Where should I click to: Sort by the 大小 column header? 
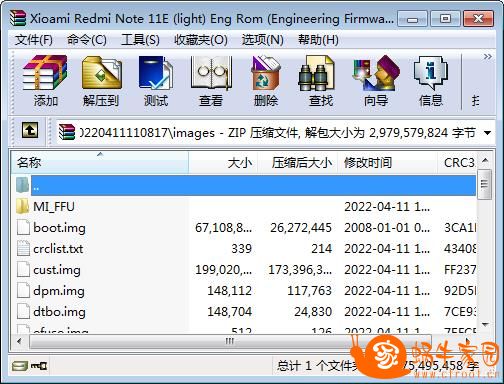[x=223, y=163]
